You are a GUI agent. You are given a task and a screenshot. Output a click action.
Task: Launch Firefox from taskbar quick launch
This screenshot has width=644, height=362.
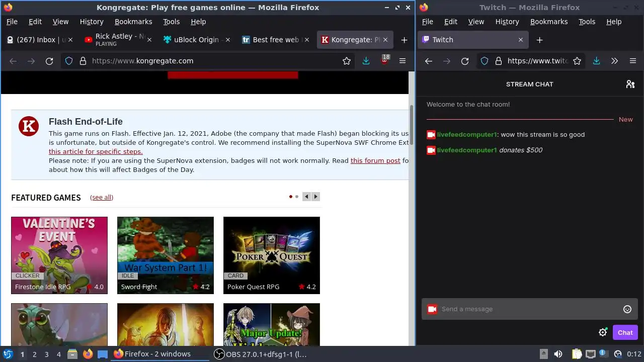(88, 354)
